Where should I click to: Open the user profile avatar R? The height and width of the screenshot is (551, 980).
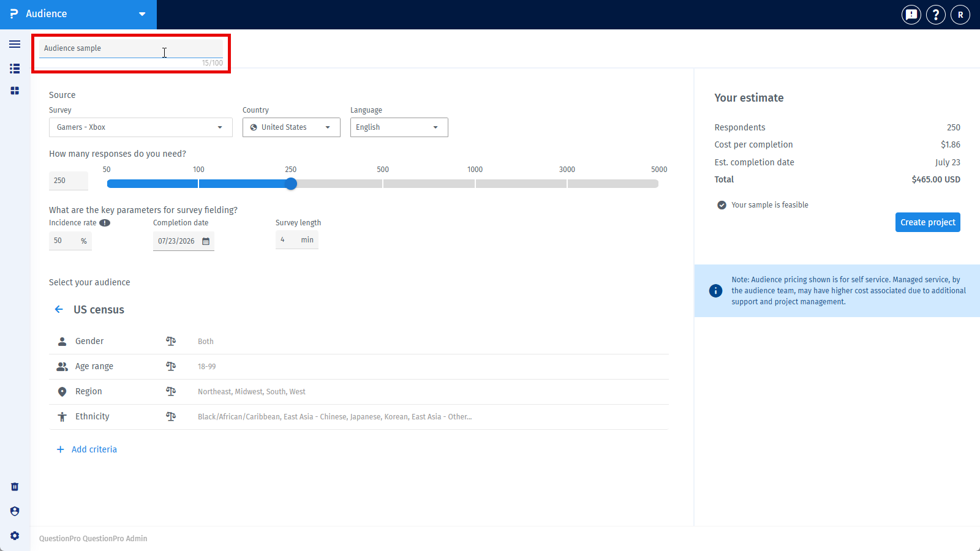(960, 15)
